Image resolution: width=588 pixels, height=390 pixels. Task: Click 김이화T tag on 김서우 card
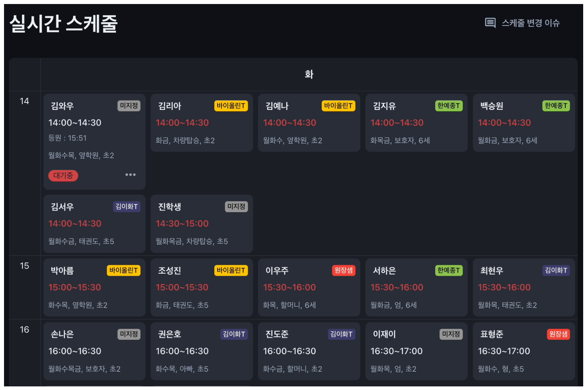127,207
